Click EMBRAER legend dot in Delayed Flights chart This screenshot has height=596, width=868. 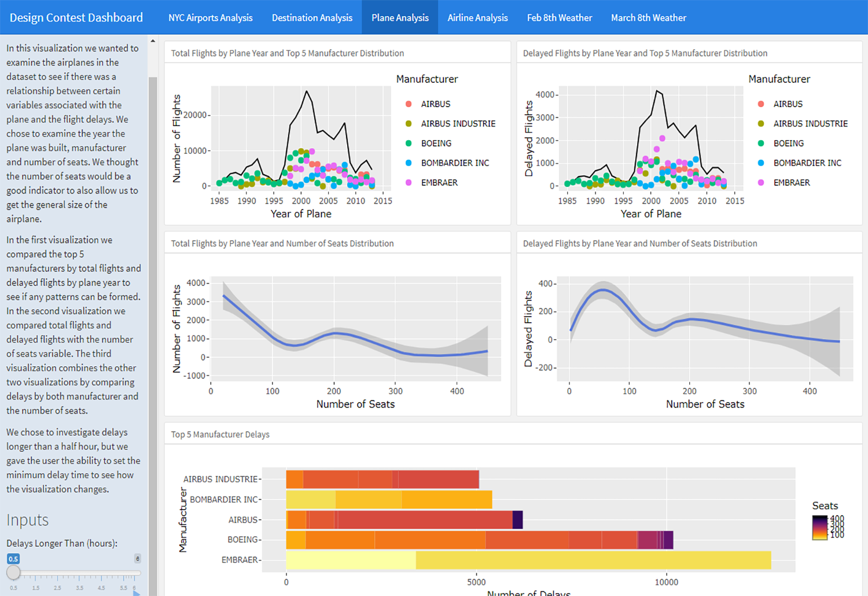click(x=761, y=183)
